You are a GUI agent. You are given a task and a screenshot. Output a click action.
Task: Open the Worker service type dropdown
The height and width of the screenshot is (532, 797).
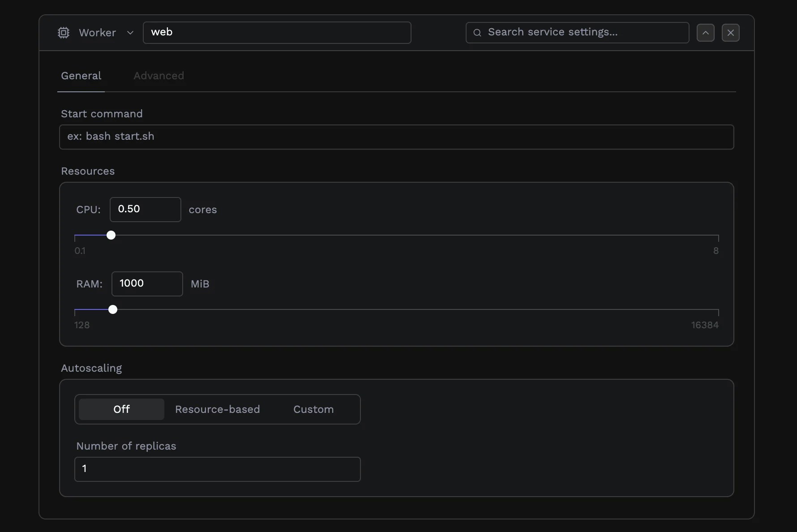pos(130,32)
